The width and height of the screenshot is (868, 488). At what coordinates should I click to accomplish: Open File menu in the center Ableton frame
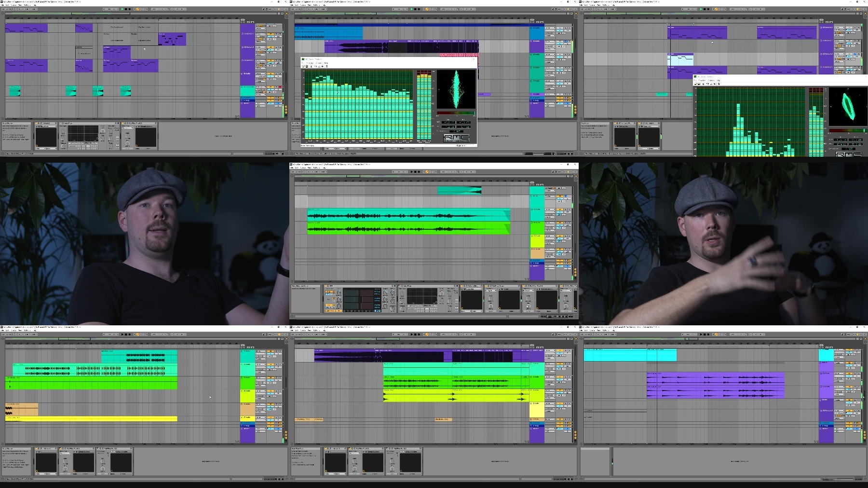click(x=292, y=167)
